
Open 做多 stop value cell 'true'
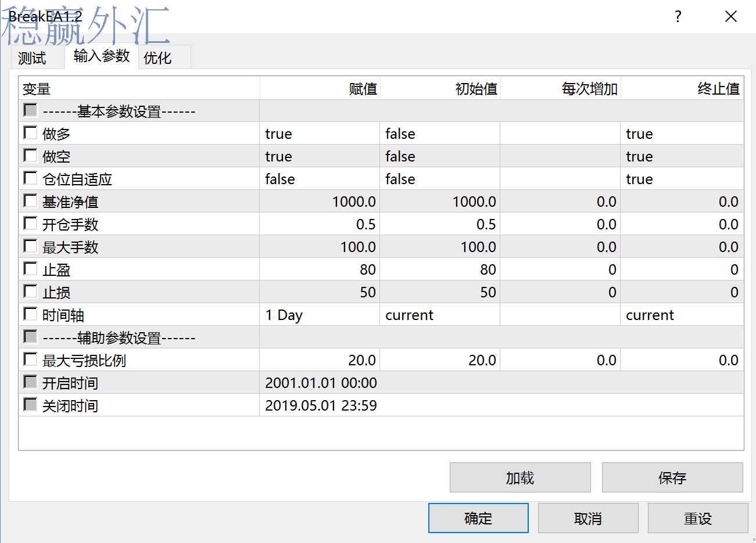682,134
